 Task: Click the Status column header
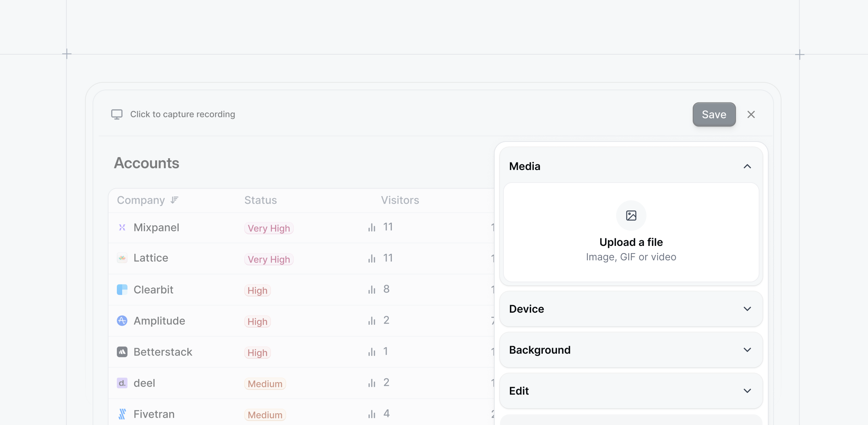(261, 200)
